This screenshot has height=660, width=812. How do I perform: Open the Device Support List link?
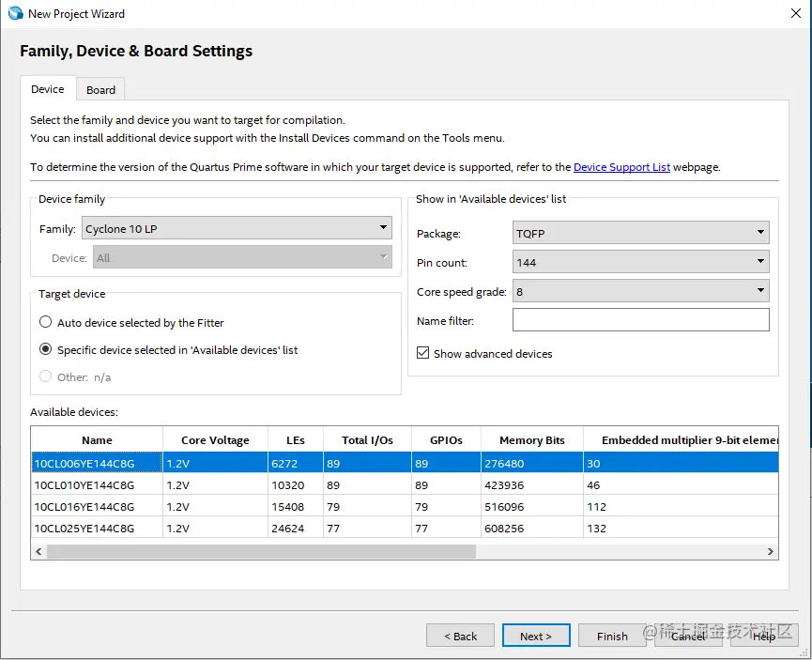coord(621,167)
